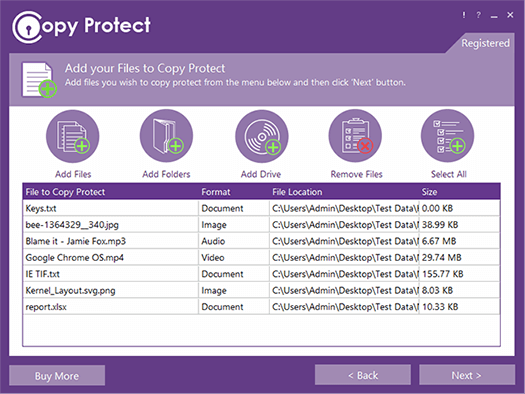Click the Add Drive text label
This screenshot has width=525, height=394.
tap(261, 174)
